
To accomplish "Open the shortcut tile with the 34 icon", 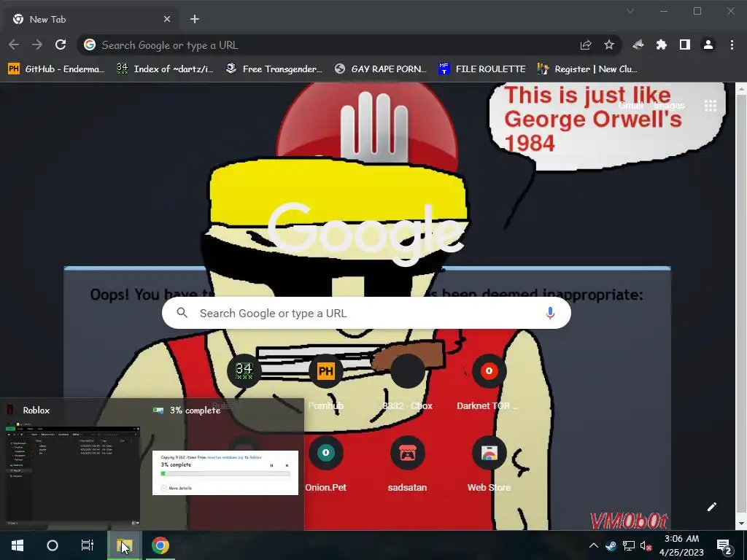I will [244, 371].
